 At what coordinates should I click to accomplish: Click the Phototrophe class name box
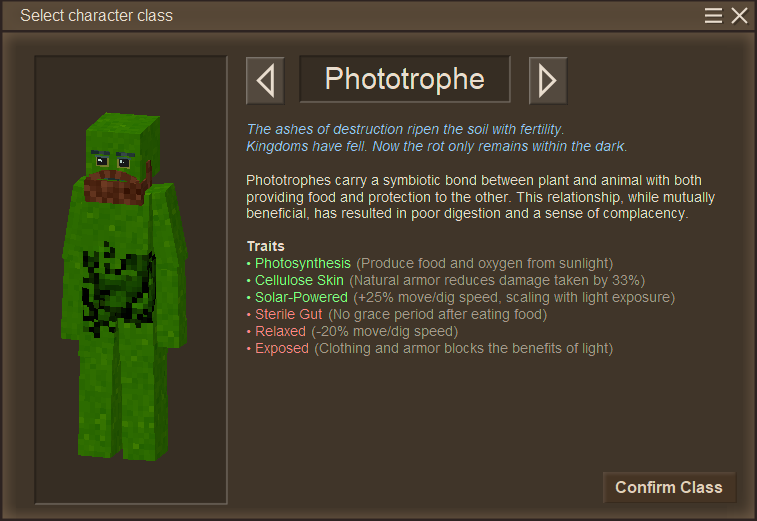pos(405,79)
